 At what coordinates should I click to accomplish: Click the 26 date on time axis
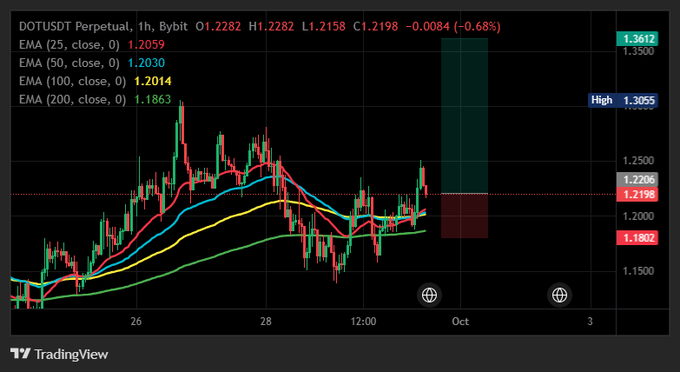point(136,321)
